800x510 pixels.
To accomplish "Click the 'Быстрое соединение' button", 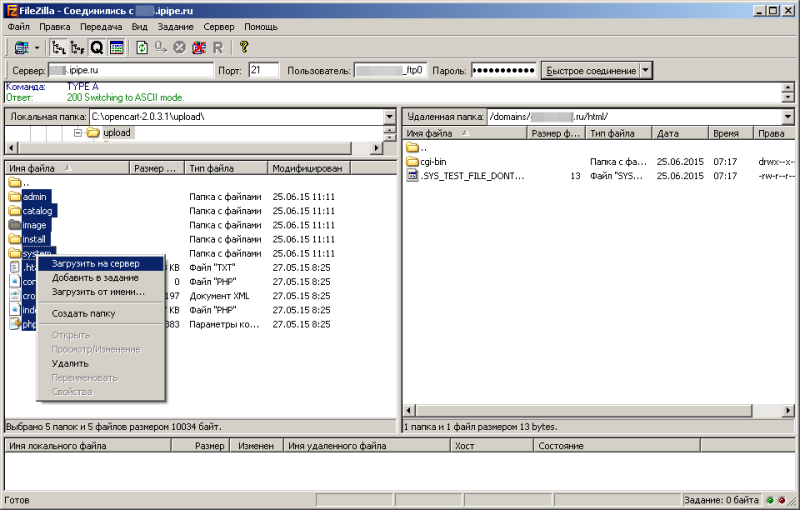I will [589, 71].
